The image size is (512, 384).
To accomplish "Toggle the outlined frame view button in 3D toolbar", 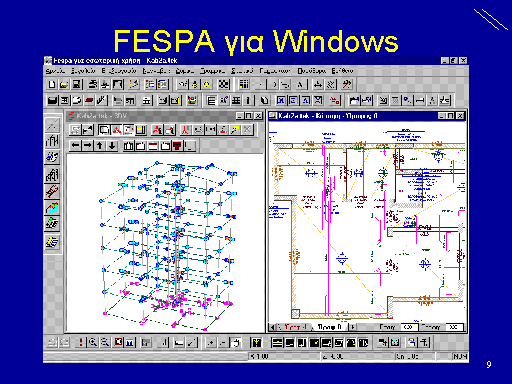I will 104,130.
